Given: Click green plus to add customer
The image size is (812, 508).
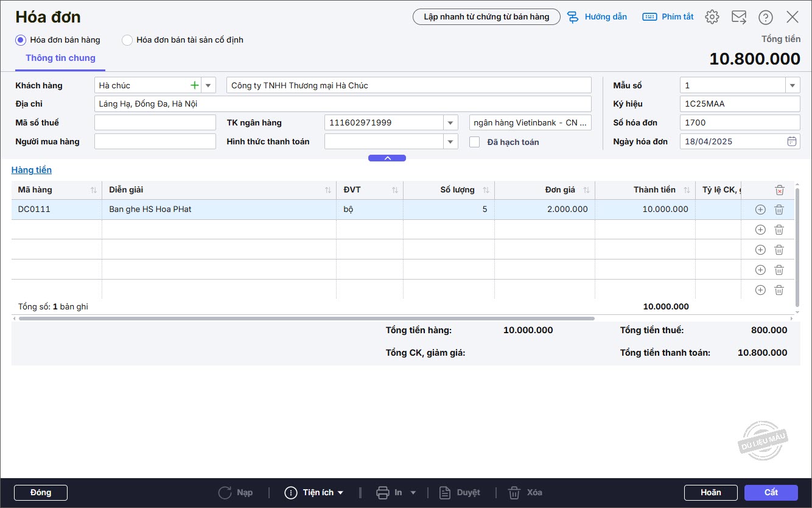Looking at the screenshot, I should 195,85.
